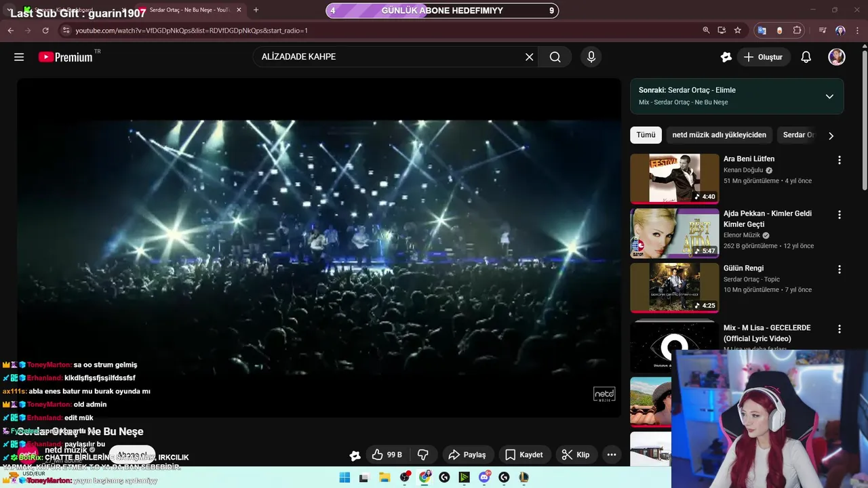
Task: Close the Serdar Ortaç YouTube tab
Action: 239,10
